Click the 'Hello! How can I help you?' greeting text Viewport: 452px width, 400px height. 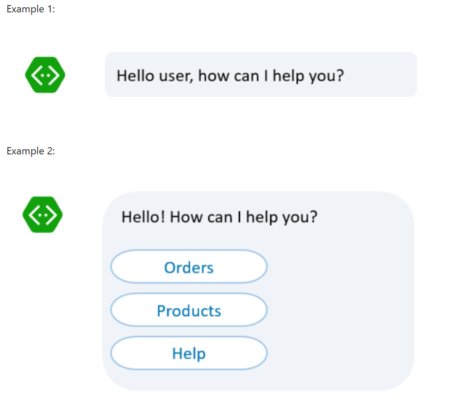tap(219, 218)
